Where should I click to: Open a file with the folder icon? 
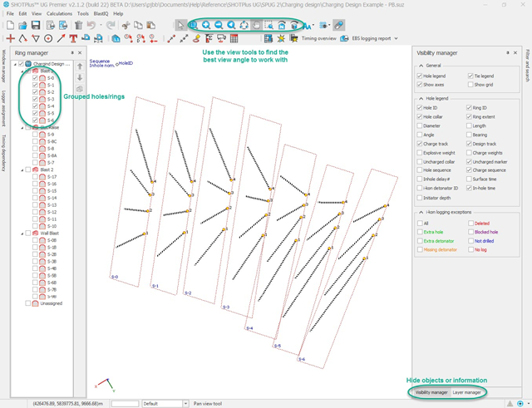click(22, 26)
